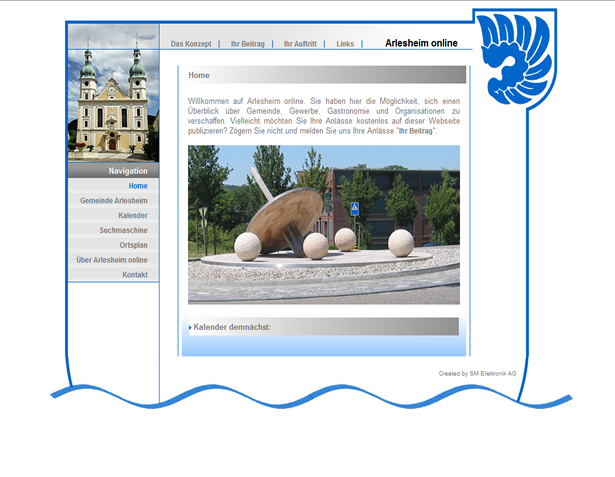Select Home in the Navigation sidebar
The image size is (615, 477).
coord(138,186)
